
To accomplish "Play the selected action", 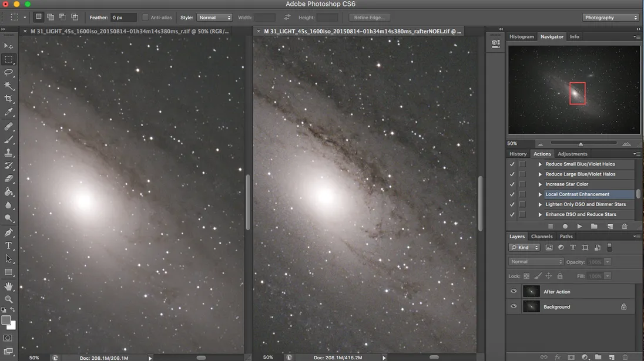I will 579,227.
